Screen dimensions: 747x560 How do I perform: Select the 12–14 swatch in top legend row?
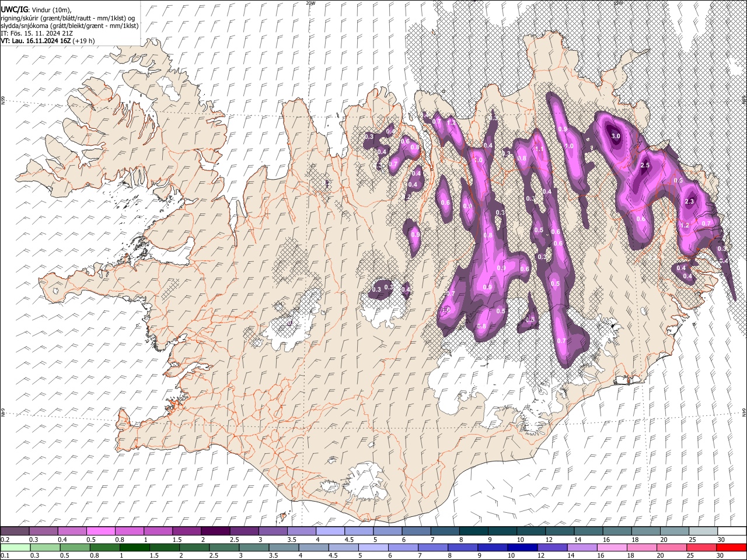(558, 531)
